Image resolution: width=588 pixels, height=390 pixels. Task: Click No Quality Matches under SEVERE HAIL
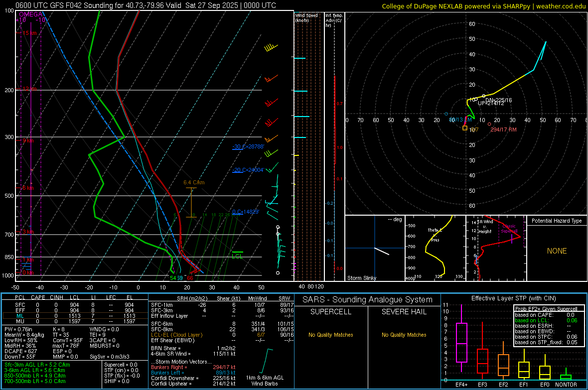404,335
